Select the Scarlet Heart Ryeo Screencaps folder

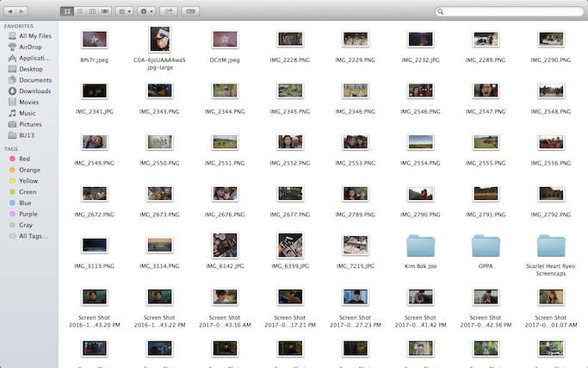(551, 246)
